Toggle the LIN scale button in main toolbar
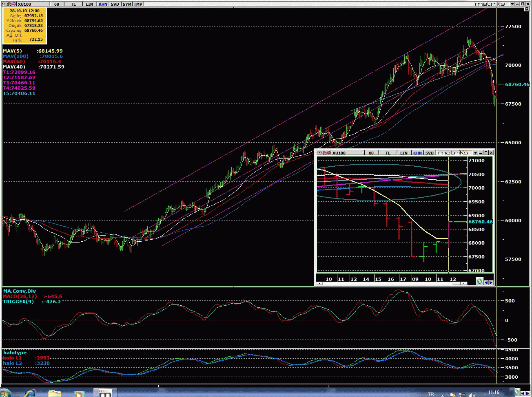This screenshot has width=532, height=397. [x=89, y=4]
